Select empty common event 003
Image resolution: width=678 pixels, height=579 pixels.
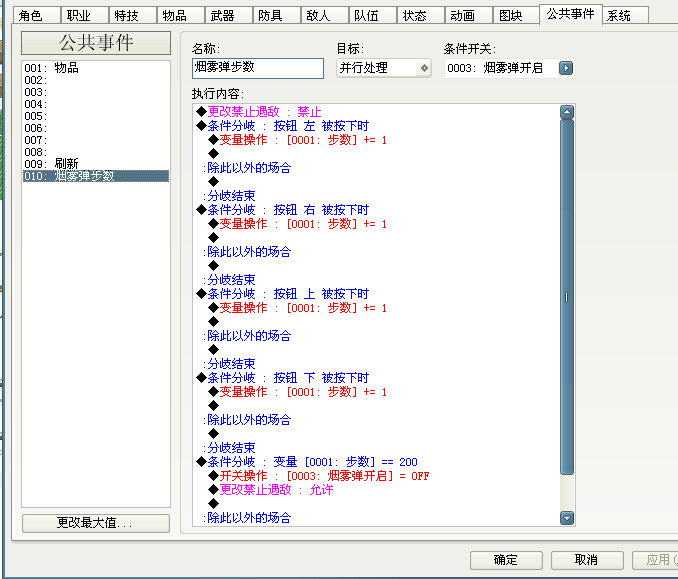96,92
